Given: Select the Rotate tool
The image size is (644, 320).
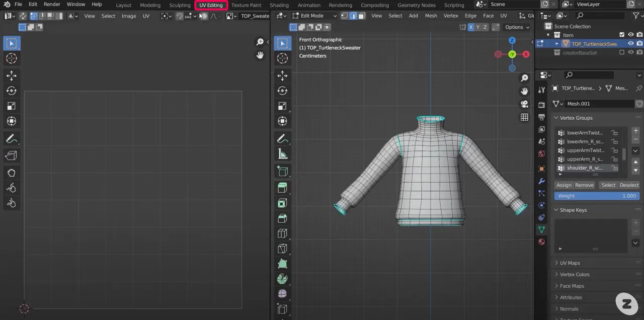Looking at the screenshot, I should [282, 91].
